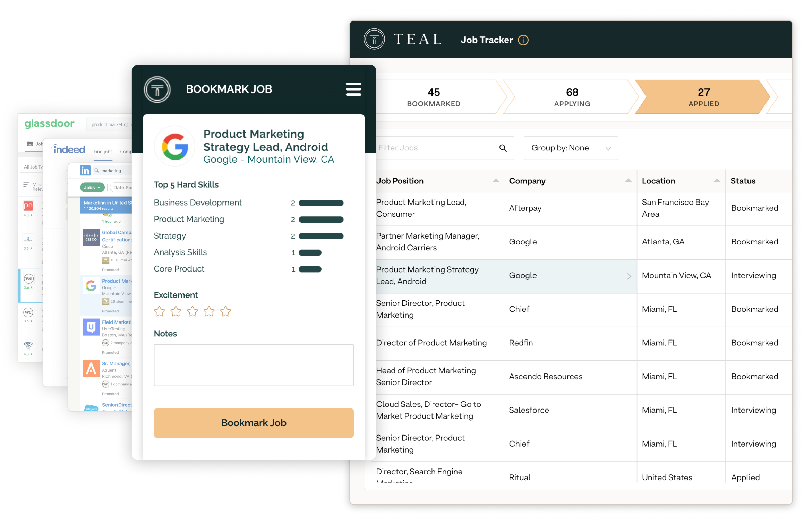Click Google - Mountain View, CA subtitle
Image resolution: width=812 pixels, height=525 pixels.
268,160
